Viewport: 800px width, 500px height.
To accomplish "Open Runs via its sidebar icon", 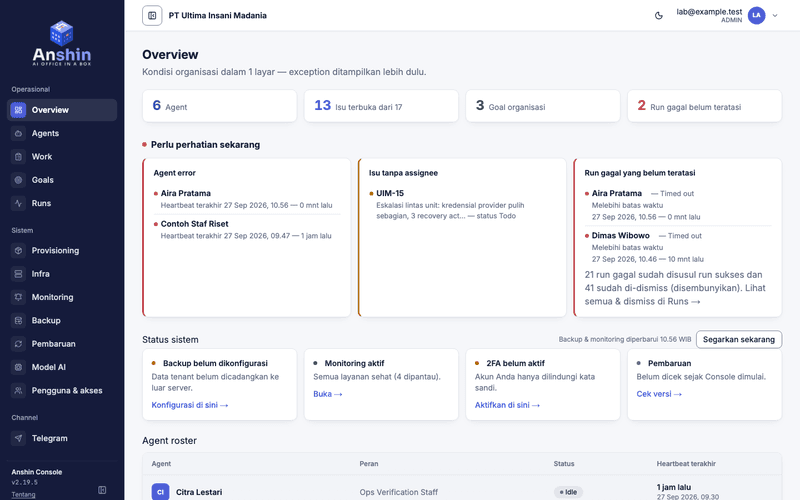I will tap(18, 203).
